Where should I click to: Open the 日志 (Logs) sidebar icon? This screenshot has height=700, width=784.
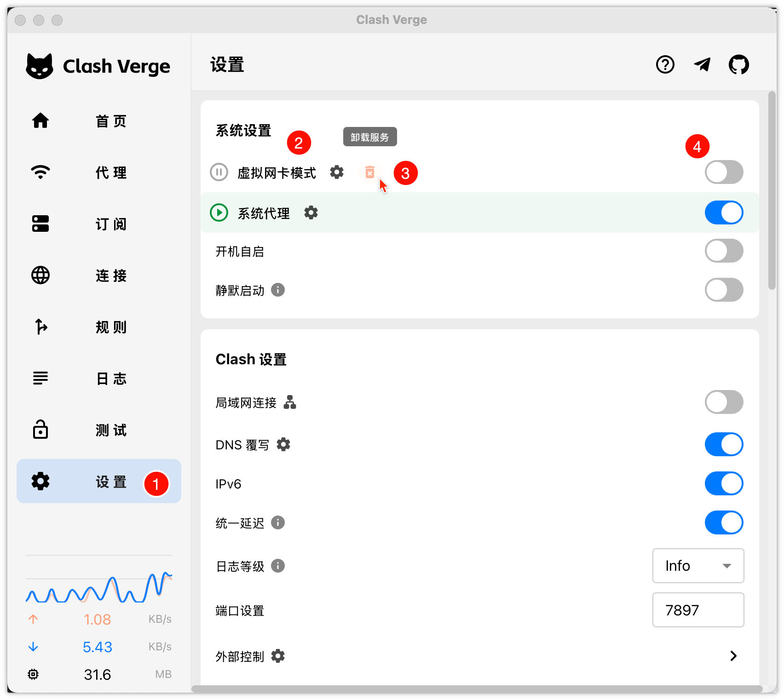40,379
